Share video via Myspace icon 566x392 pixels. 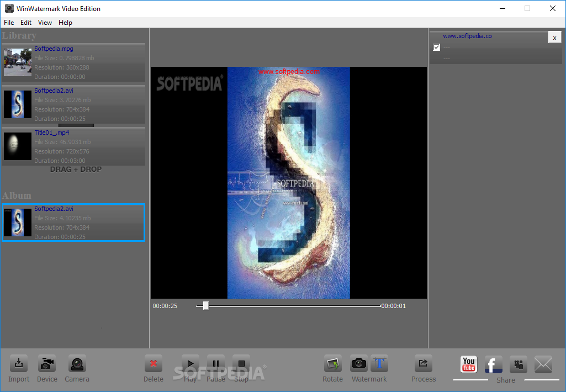519,364
